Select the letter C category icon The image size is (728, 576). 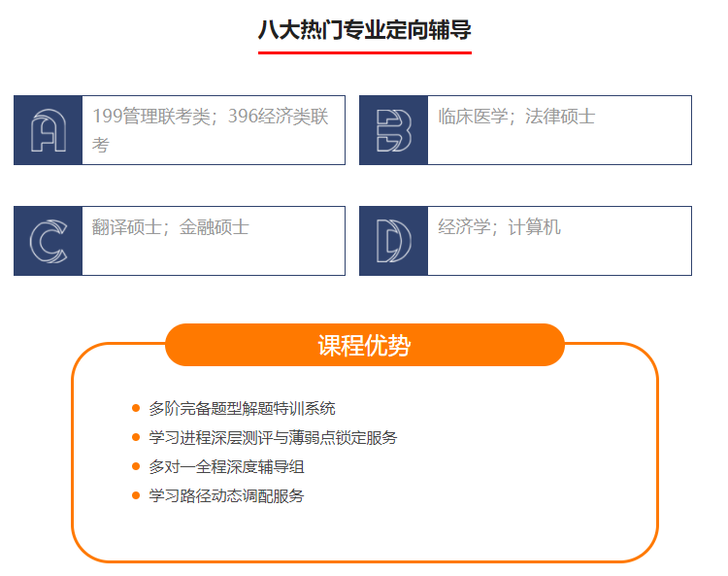tap(48, 241)
